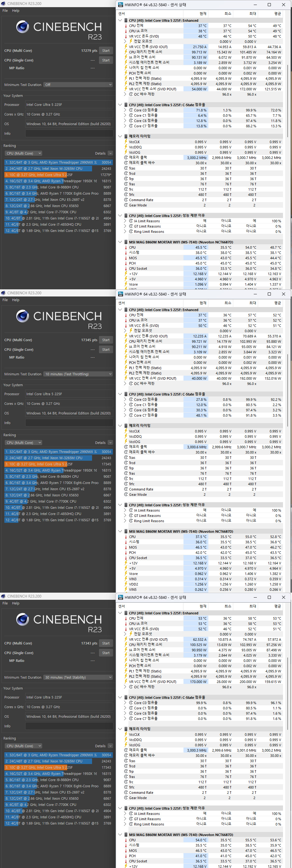Image resolution: width=292 pixels, height=868 pixels.
Task: Click lightning icon of IA 코어 전력 row showing 90.211 W
Action: [x=126, y=346]
